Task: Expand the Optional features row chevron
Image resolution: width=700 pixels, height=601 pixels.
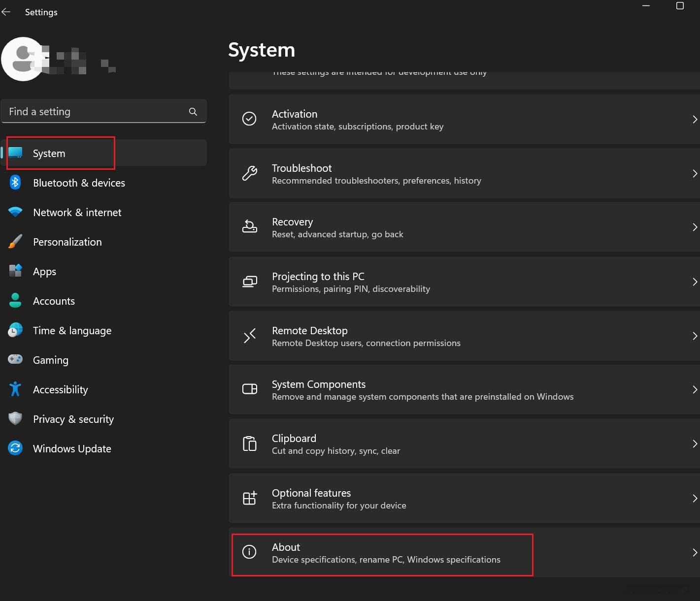Action: tap(695, 498)
